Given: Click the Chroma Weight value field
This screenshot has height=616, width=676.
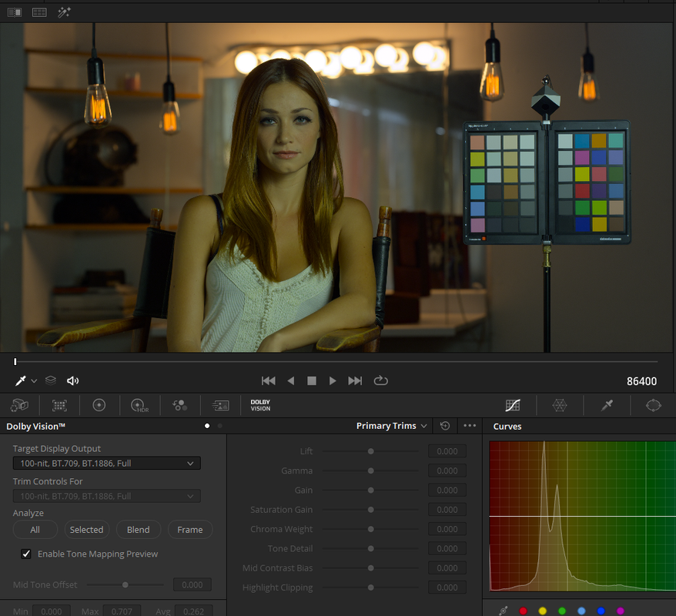Looking at the screenshot, I should click(x=447, y=529).
